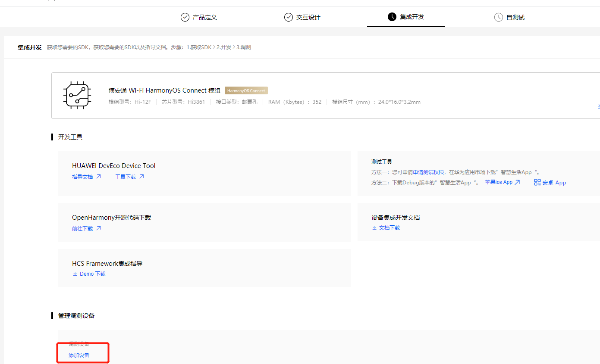
Task: Click the 开发工具 section heading
Action: 70,137
